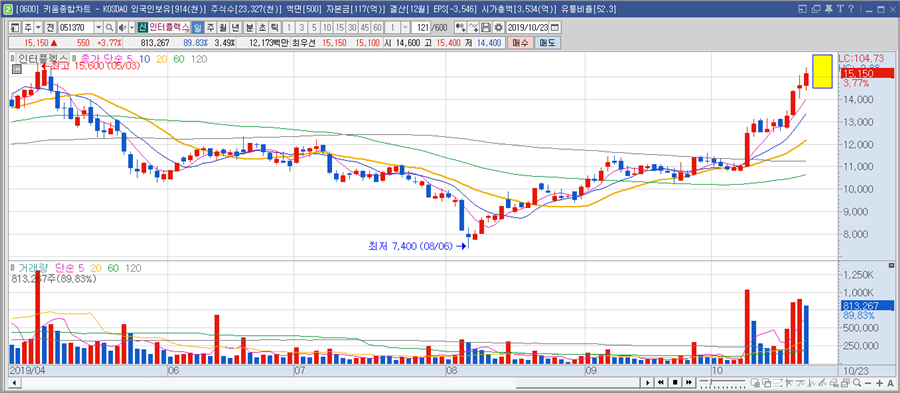Viewport: 900px width, 393px height.
Task: Click the first window-with-grid icon, bottom toolbar
Action: [x=755, y=383]
